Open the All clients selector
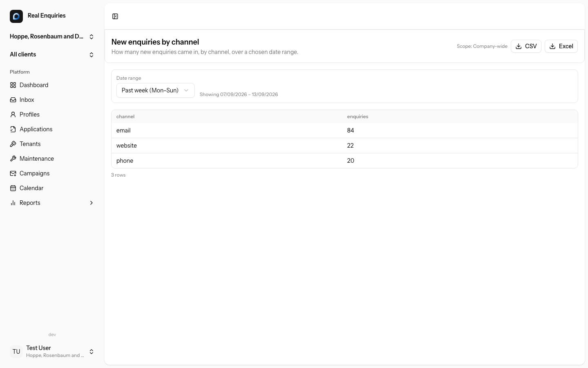588x368 pixels. [x=52, y=54]
